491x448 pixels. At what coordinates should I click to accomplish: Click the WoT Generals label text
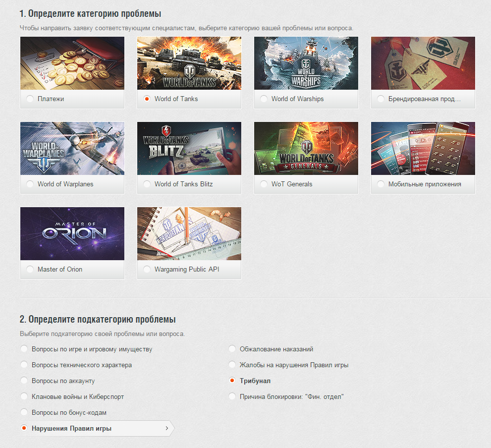292,184
